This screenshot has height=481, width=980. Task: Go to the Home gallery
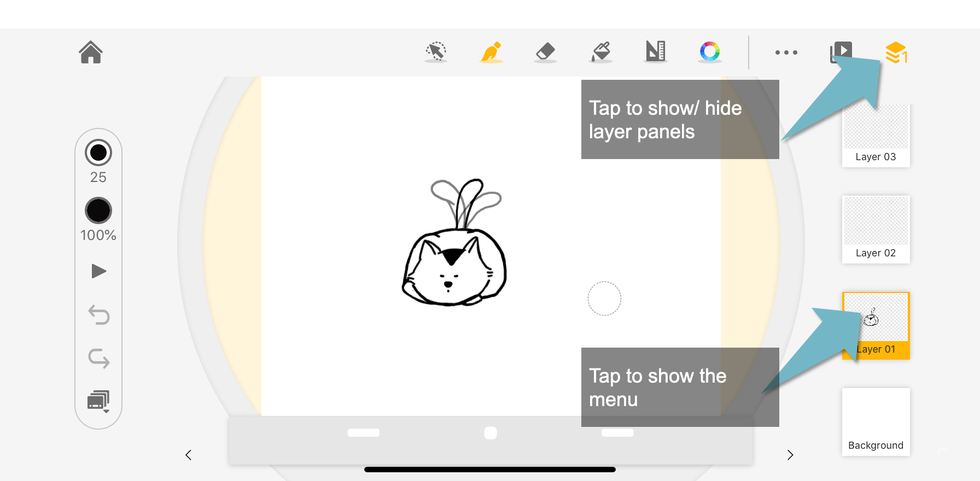(x=91, y=52)
